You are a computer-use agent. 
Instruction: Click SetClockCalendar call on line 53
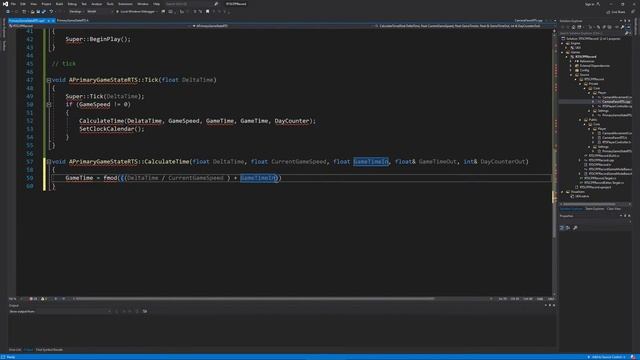[106, 129]
